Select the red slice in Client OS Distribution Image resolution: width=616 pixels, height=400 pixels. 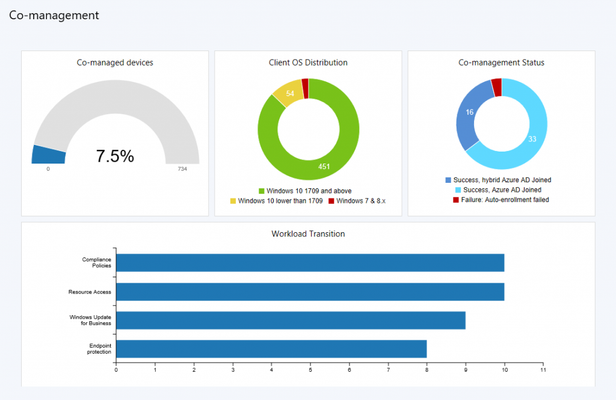click(305, 88)
